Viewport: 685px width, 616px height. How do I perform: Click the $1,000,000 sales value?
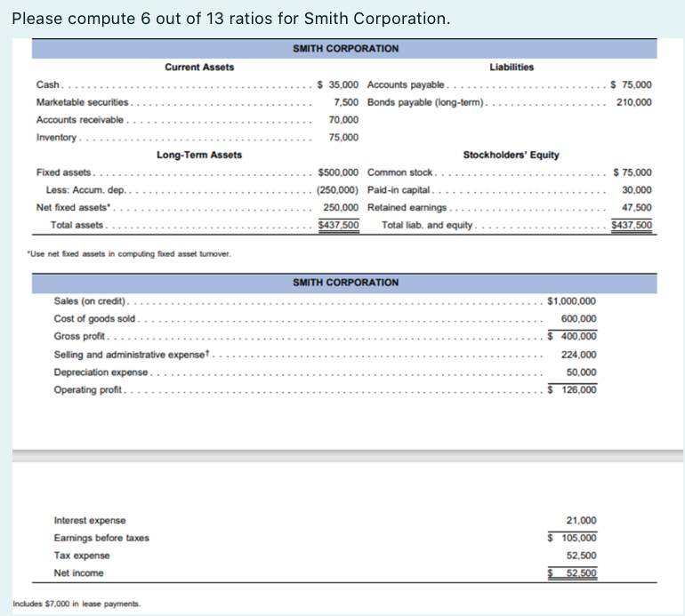pyautogui.click(x=571, y=301)
